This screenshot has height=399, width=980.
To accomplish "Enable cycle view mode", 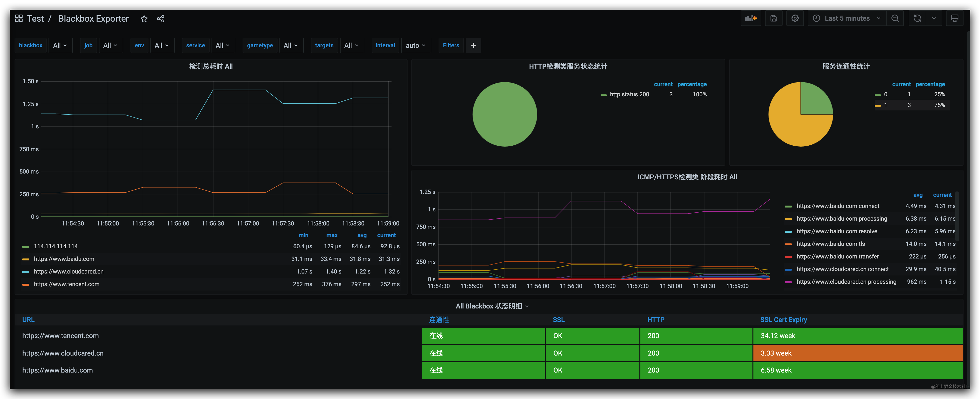I will click(x=955, y=18).
